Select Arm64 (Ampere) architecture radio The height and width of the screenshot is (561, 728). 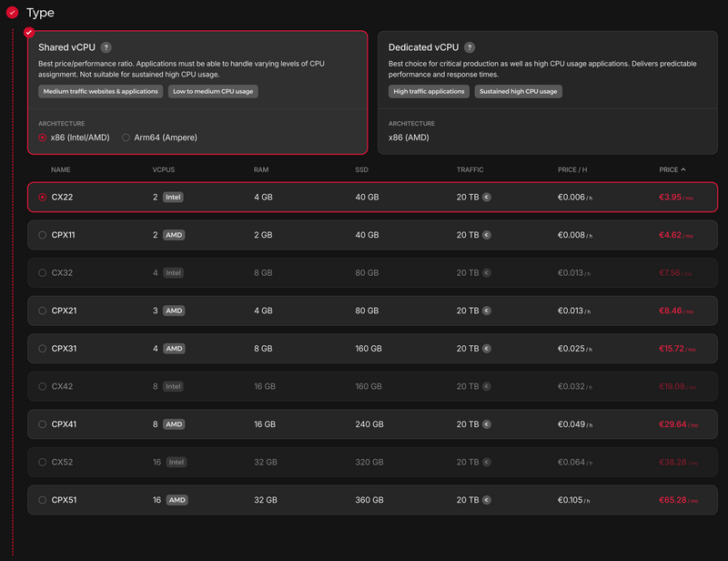(x=126, y=138)
